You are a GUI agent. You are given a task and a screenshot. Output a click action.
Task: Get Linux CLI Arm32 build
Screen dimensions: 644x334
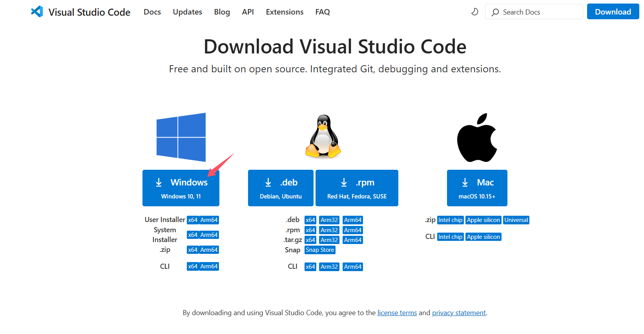tap(329, 267)
